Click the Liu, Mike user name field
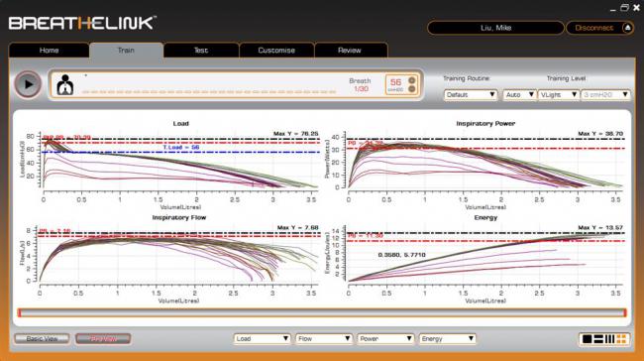Viewport: 644px width, 361px height. 495,28
